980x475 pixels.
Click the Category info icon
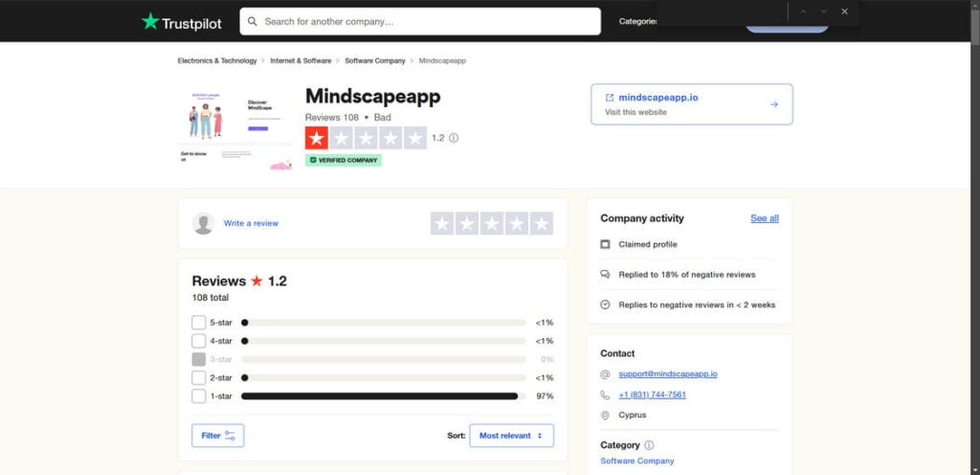pyautogui.click(x=649, y=445)
